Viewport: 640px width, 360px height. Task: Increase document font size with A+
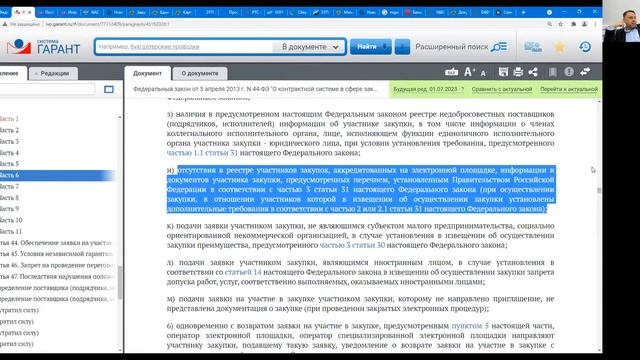coord(469,72)
